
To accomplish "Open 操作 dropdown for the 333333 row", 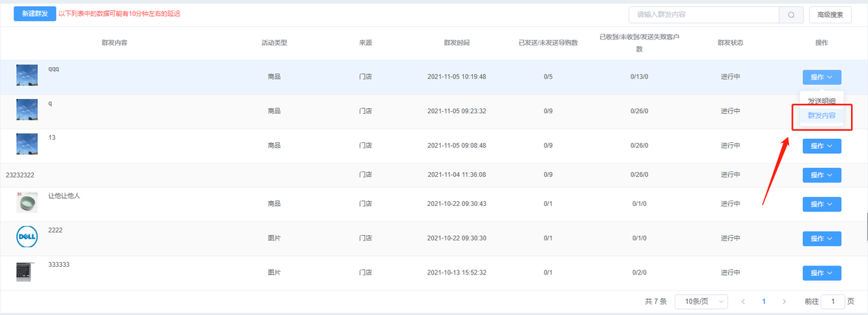I will 822,272.
